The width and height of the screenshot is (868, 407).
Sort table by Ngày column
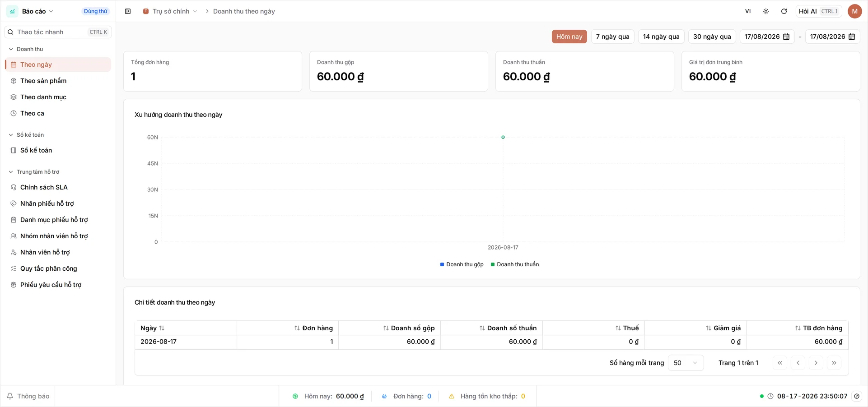tap(152, 328)
